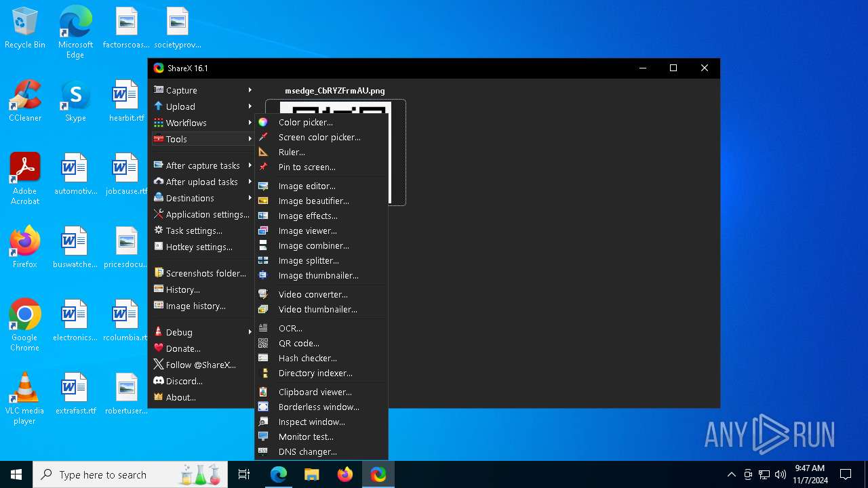This screenshot has height=488, width=868.
Task: Click the volume icon in system tray
Action: click(781, 474)
